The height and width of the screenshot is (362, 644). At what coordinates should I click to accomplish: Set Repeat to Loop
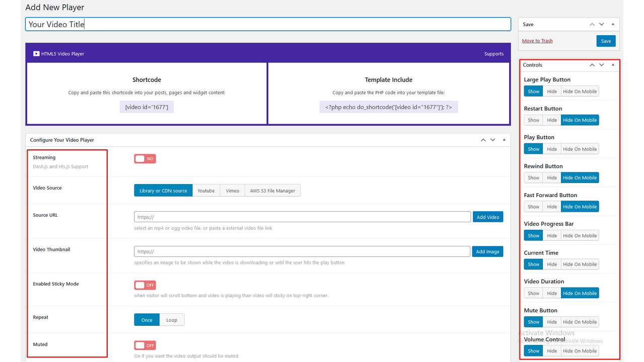[172, 320]
